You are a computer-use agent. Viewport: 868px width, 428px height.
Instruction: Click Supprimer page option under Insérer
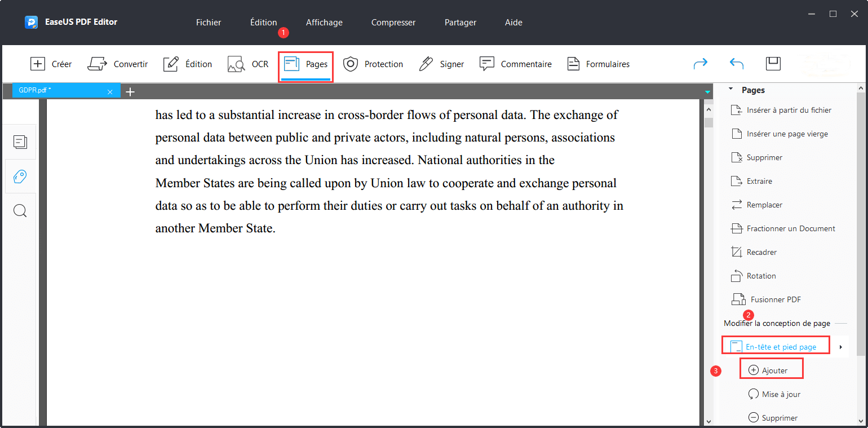pyautogui.click(x=756, y=157)
